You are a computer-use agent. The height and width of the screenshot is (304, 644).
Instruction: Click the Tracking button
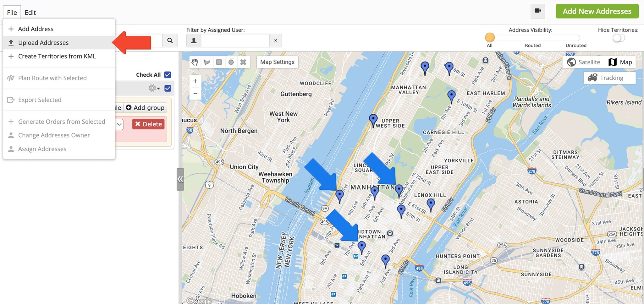(609, 78)
